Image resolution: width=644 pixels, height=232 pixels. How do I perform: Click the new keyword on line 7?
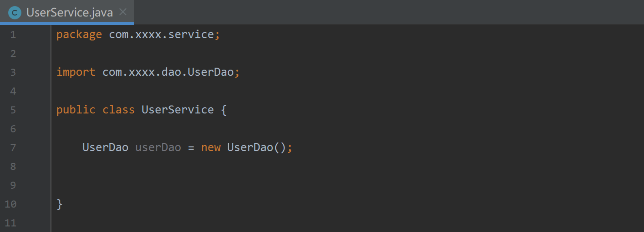211,148
